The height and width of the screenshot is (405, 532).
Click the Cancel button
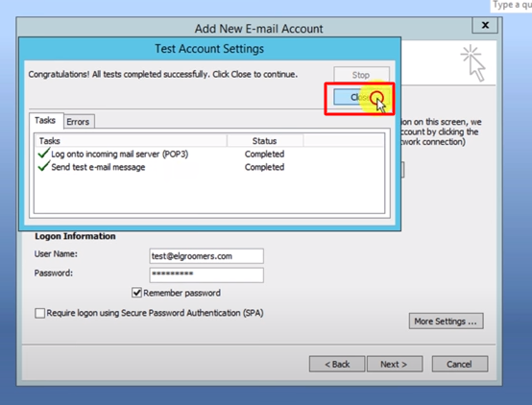(460, 364)
